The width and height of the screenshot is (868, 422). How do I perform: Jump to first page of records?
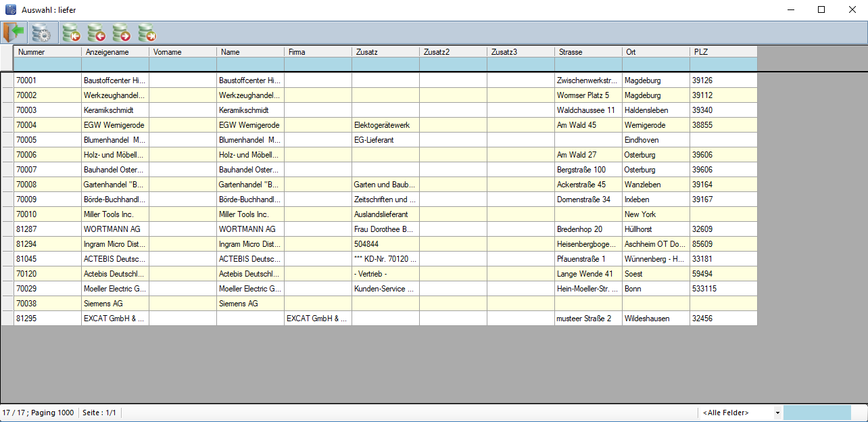click(70, 32)
